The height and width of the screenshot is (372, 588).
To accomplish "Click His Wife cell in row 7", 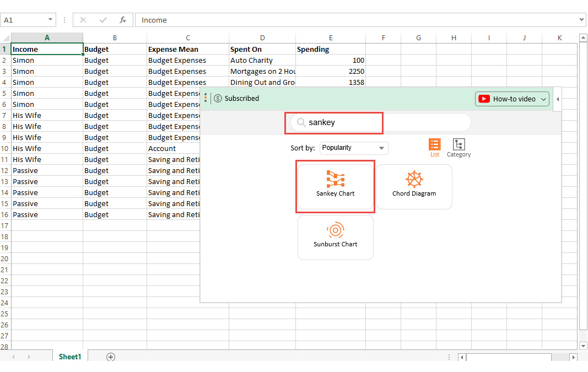I will tap(47, 115).
